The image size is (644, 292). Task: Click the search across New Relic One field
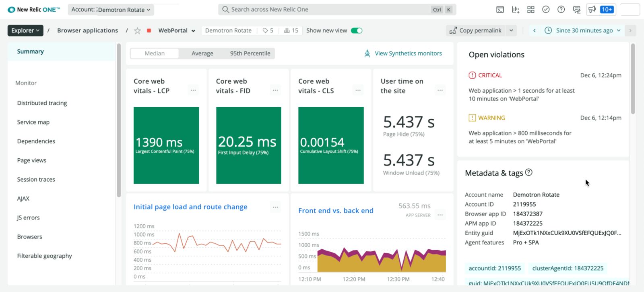[x=337, y=10]
